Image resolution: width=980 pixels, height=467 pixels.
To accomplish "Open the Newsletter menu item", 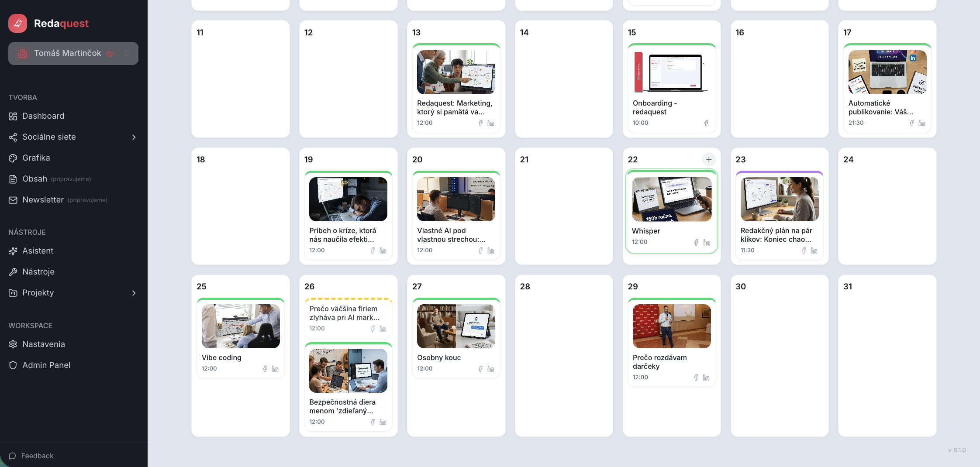I will (43, 200).
